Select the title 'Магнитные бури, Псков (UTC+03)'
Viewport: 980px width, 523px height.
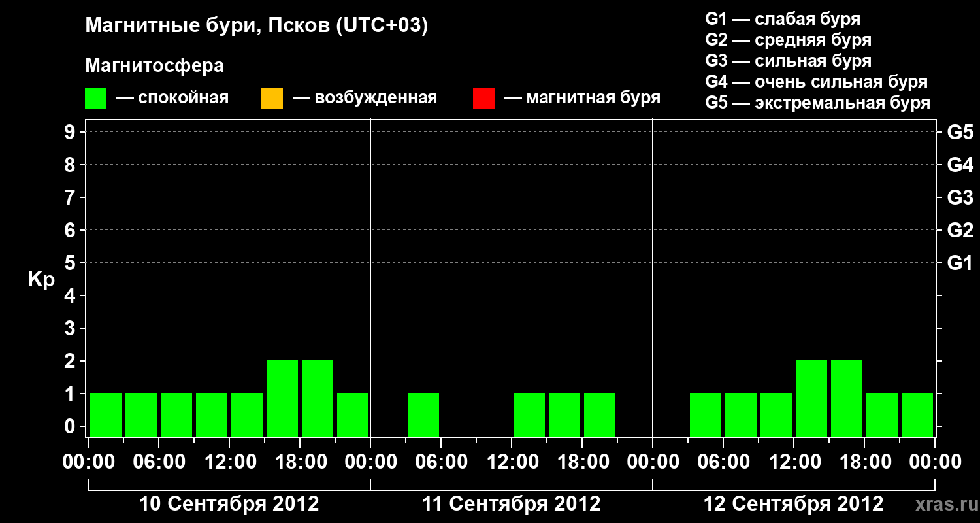coord(257,26)
